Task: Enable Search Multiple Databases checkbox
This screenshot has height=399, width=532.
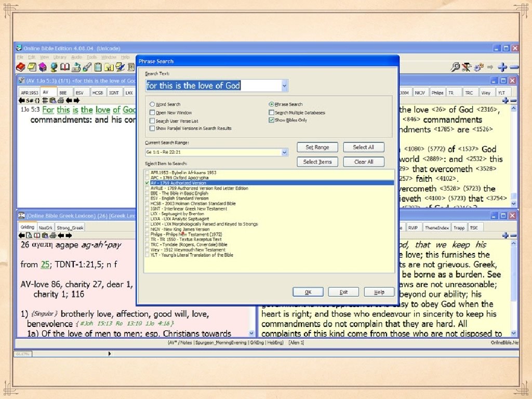Action: pos(271,112)
